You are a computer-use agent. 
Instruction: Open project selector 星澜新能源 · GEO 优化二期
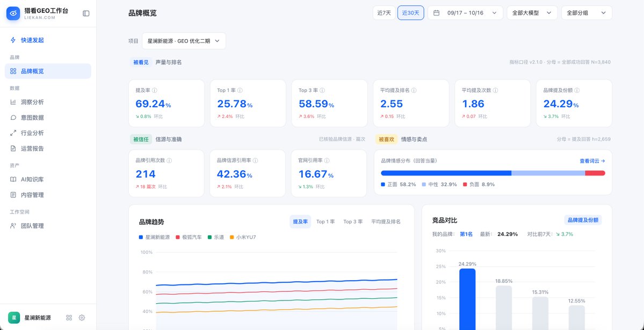click(184, 41)
